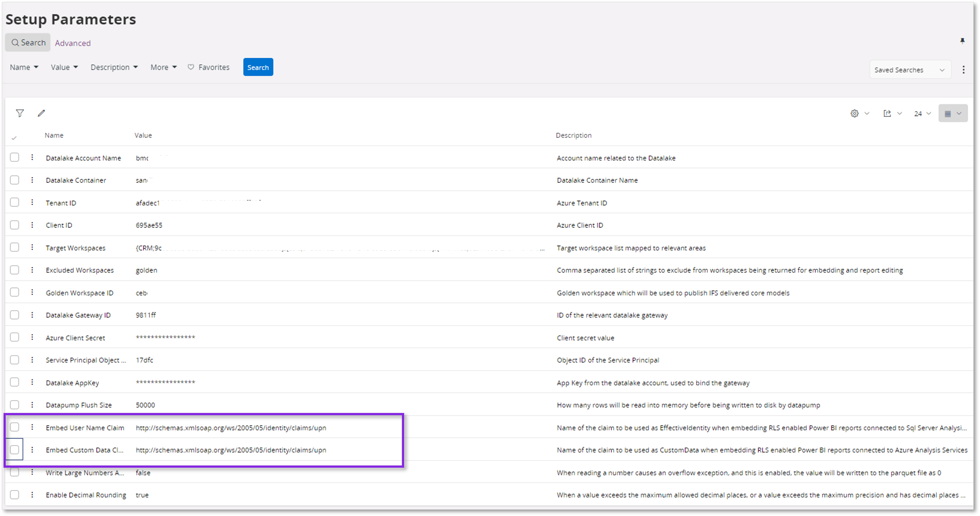The width and height of the screenshot is (980, 516).
Task: Select the edit pencil icon above the table
Action: pyautogui.click(x=41, y=113)
